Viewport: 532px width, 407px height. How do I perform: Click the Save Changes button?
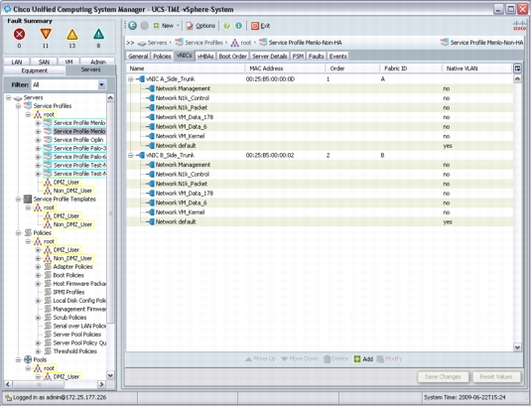coord(443,377)
